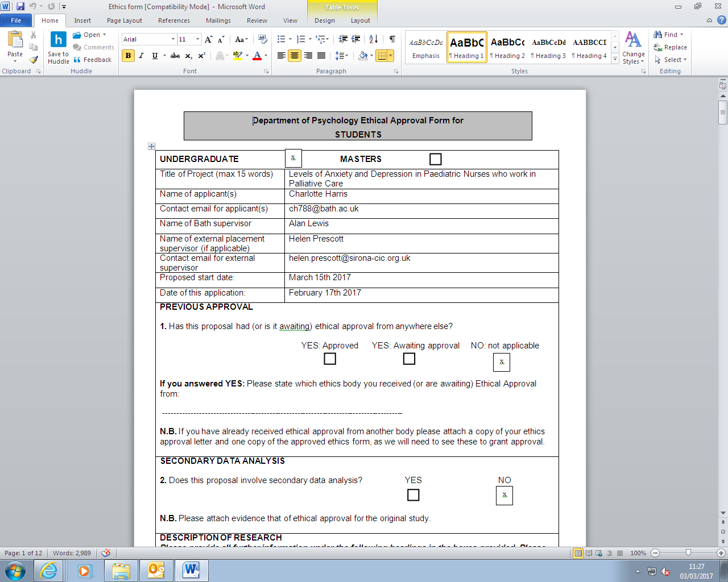The width and height of the screenshot is (728, 582).
Task: Switch to the Table Tools Design tab
Action: 325,20
